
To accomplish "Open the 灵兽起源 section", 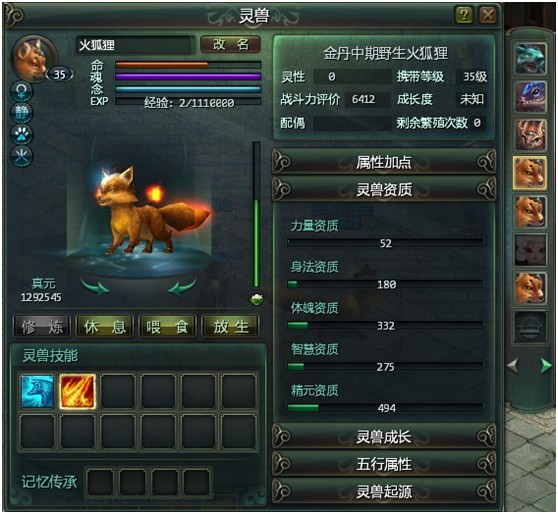I will pos(384,492).
